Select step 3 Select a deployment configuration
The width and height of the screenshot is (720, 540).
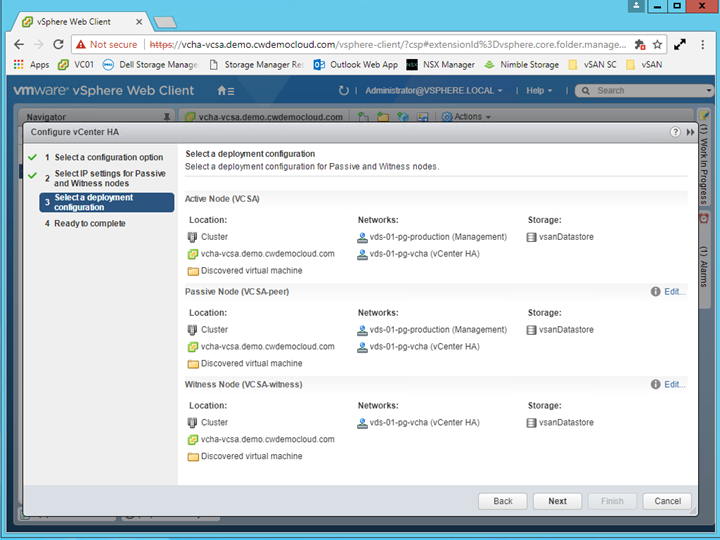[107, 202]
